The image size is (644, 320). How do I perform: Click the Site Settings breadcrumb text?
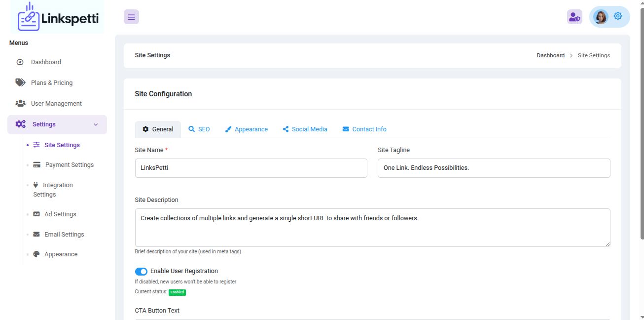tap(594, 55)
